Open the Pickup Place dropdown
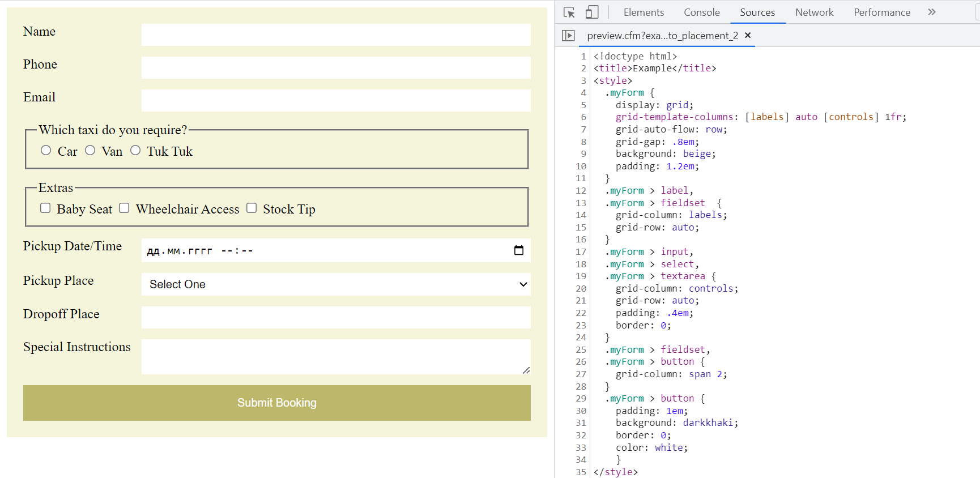The width and height of the screenshot is (980, 478). click(x=335, y=284)
